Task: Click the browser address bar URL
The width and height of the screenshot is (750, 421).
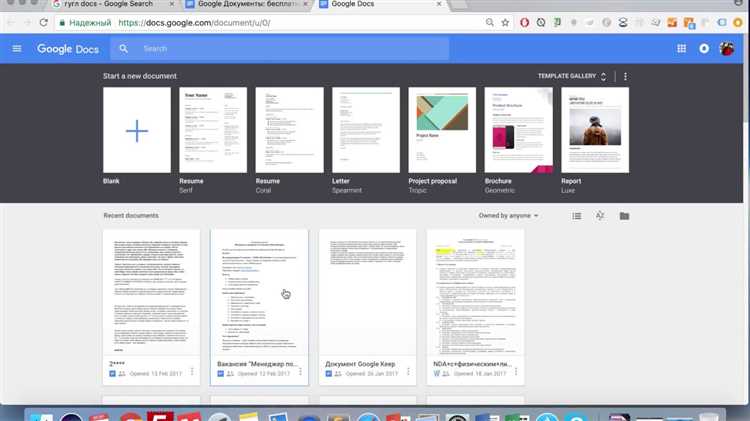Action: (194, 22)
